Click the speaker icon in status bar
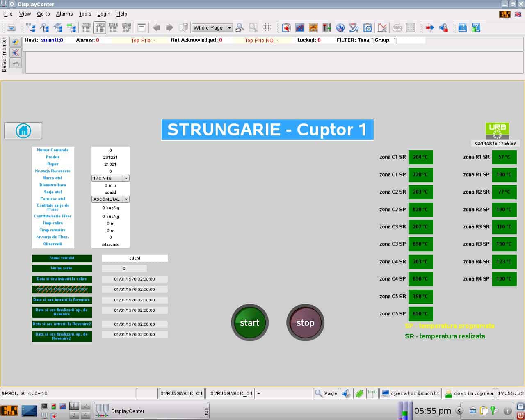525x420 pixels. [346, 393]
